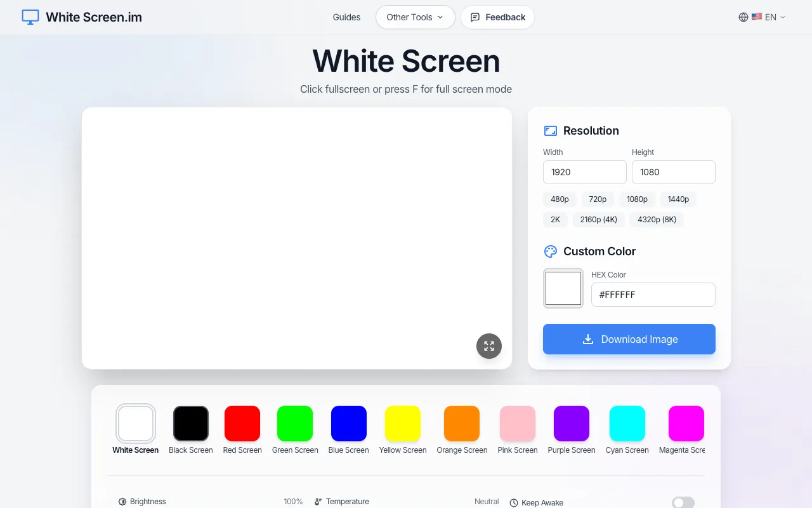
Task: Select the Pink Screen swatch
Action: click(518, 424)
